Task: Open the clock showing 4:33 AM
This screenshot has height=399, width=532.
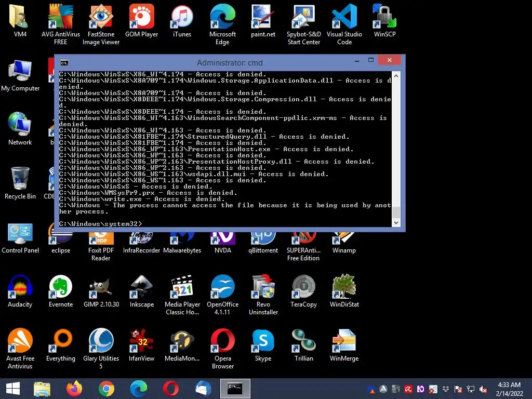Action: pyautogui.click(x=509, y=389)
